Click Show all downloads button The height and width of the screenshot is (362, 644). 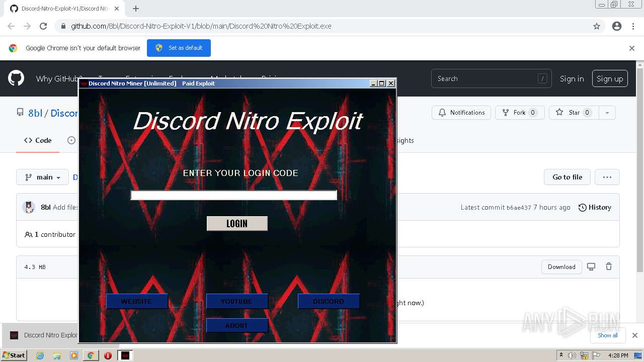pyautogui.click(x=607, y=335)
